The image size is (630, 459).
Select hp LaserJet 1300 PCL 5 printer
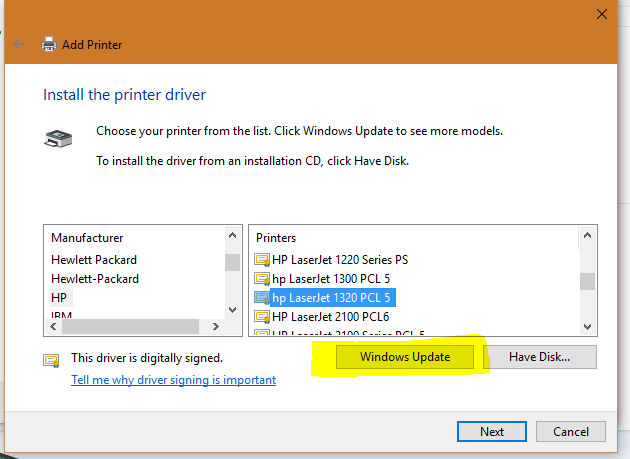[331, 279]
